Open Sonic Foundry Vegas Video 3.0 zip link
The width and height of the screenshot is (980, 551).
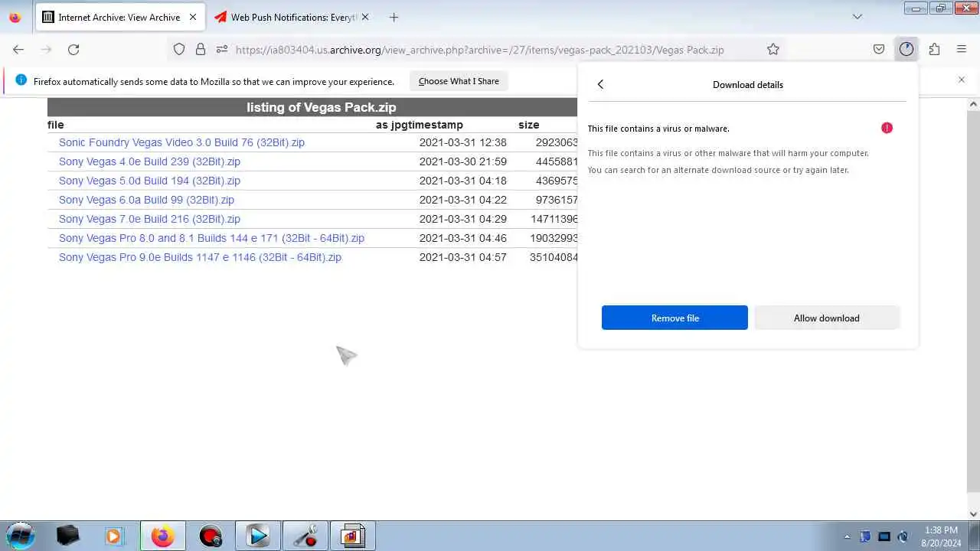[181, 142]
